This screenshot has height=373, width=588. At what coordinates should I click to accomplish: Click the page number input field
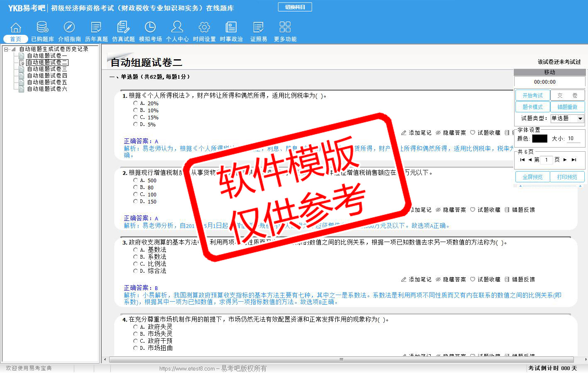[547, 160]
